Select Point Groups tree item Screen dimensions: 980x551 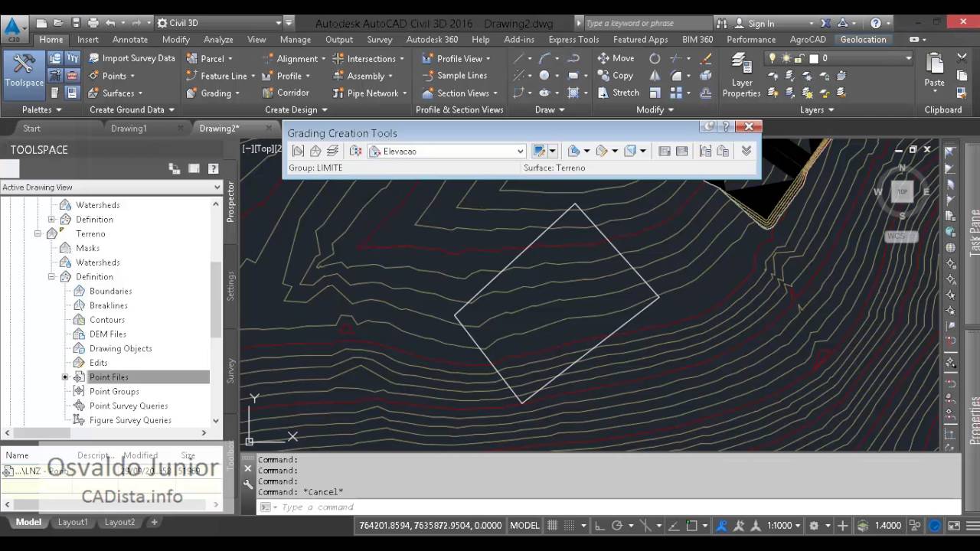pos(114,392)
